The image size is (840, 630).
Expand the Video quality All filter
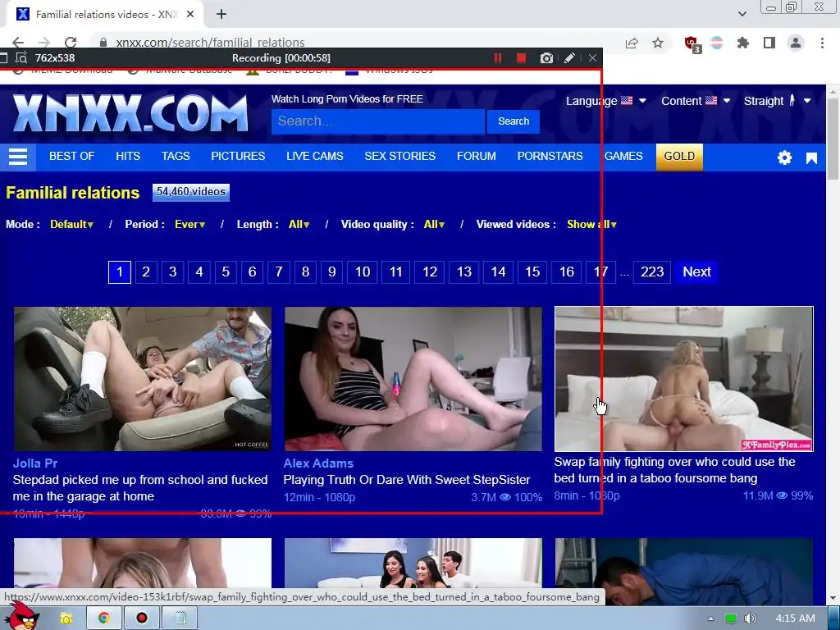(x=434, y=225)
